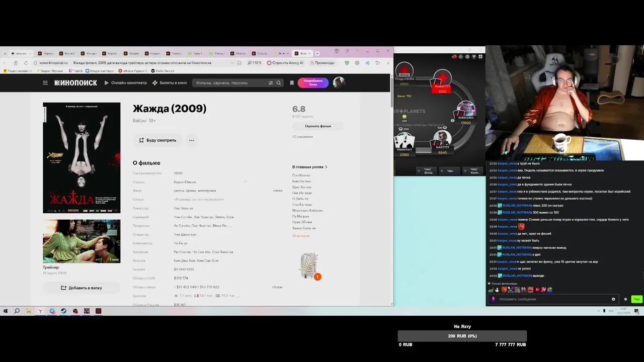Click the Оценить фильм button

[x=318, y=126]
